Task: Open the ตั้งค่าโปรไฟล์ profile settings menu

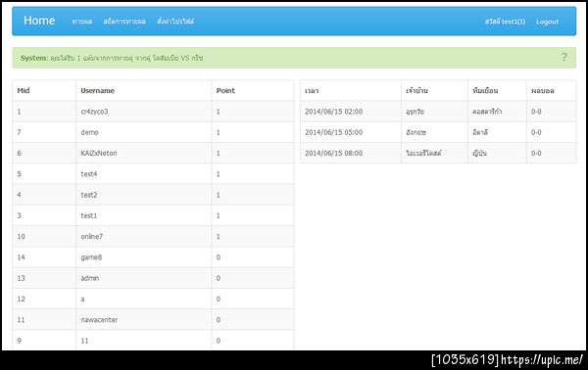Action: coord(175,22)
